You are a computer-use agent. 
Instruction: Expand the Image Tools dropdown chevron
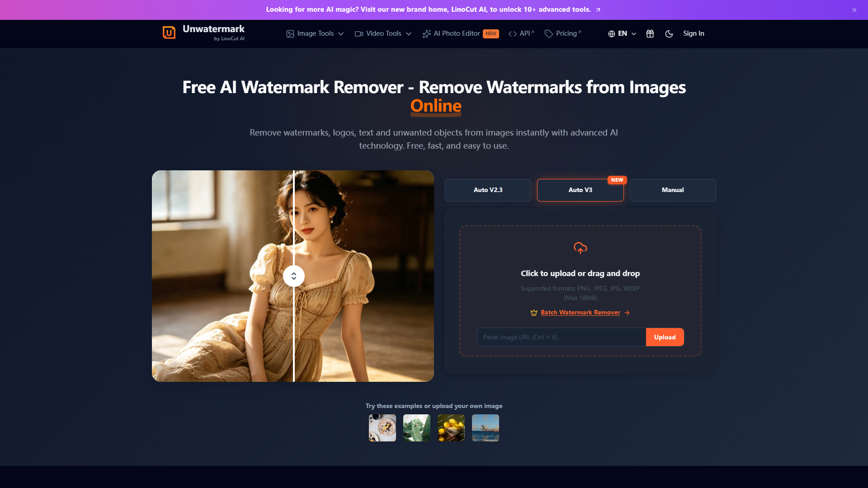coord(341,34)
